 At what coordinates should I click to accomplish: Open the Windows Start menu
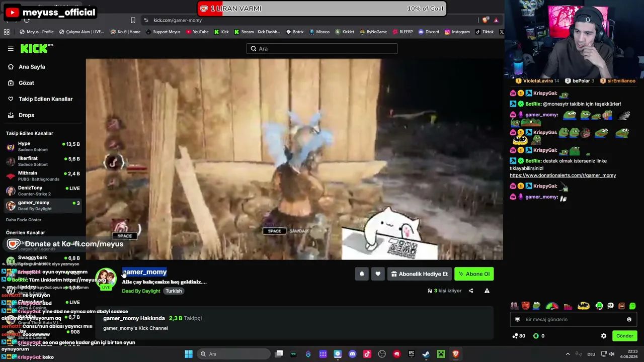(x=188, y=354)
